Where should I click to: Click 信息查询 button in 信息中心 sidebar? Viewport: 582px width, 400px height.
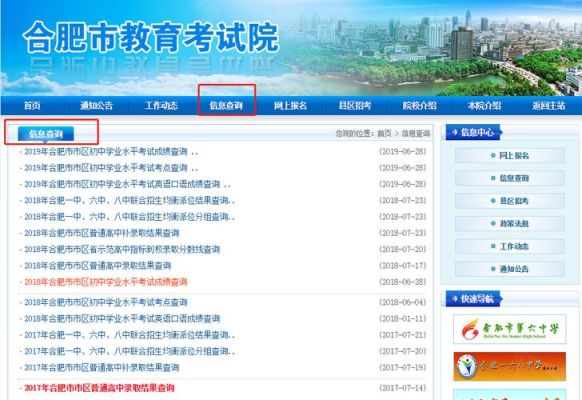(x=510, y=178)
